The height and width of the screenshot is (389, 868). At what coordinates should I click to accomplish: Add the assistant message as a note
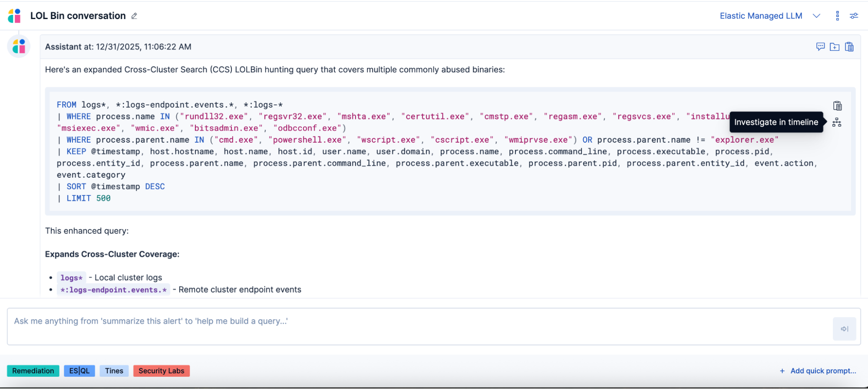(x=820, y=47)
